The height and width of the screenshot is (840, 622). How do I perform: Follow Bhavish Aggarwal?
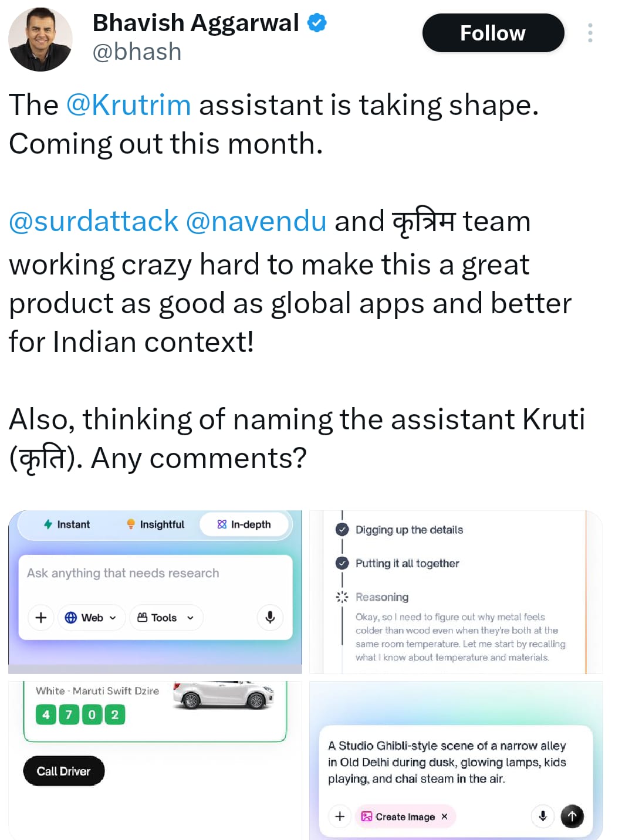(493, 33)
